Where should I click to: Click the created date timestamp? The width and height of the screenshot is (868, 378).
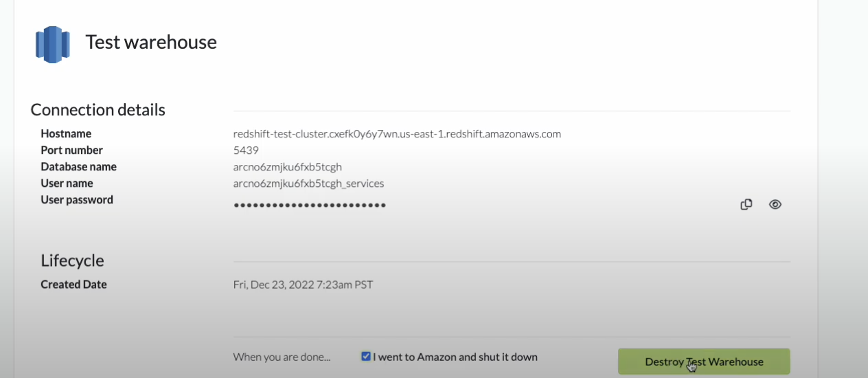point(303,285)
